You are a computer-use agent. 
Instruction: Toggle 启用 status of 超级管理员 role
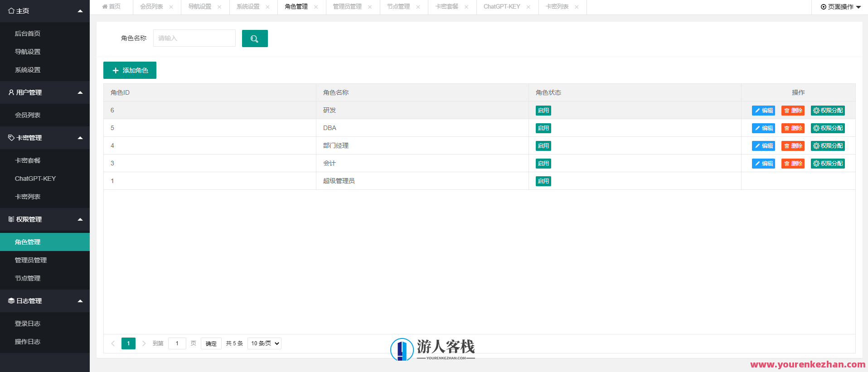tap(543, 181)
